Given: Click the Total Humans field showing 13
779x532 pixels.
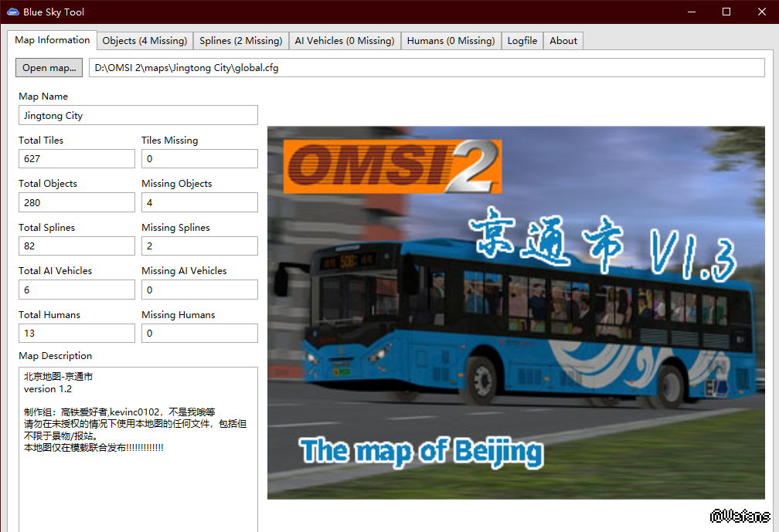Looking at the screenshot, I should (77, 333).
